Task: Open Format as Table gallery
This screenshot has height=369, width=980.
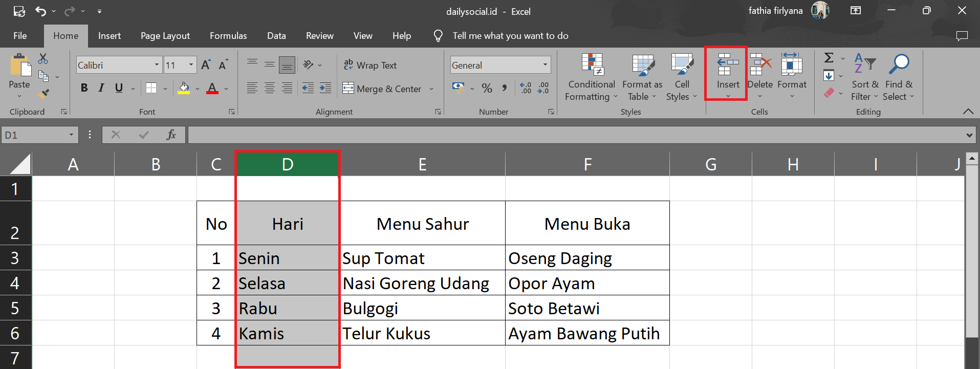Action: pyautogui.click(x=642, y=77)
